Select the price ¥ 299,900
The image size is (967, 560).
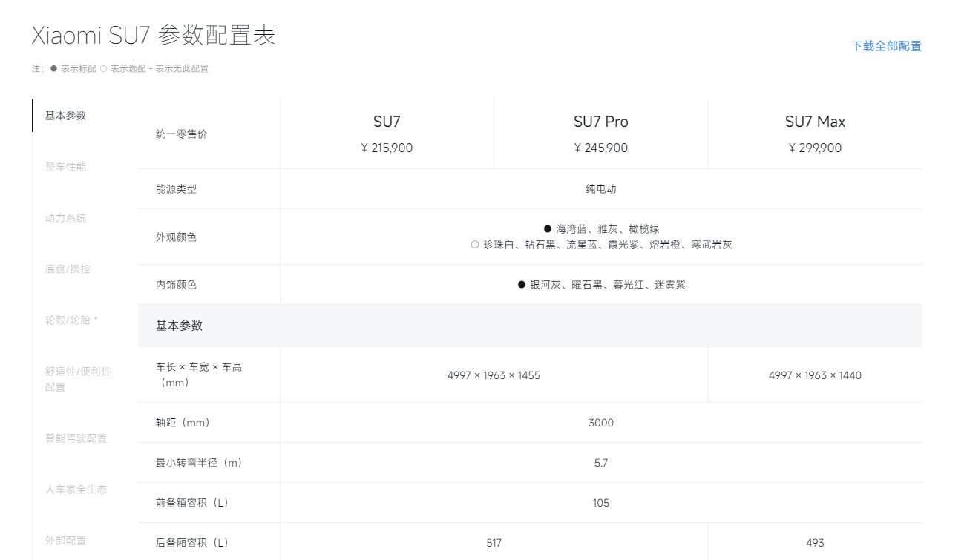coord(815,148)
